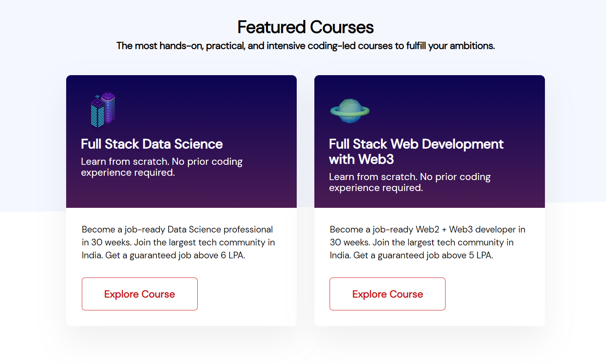The image size is (606, 364).
Task: Click Explore Course under Web Development
Action: point(387,294)
